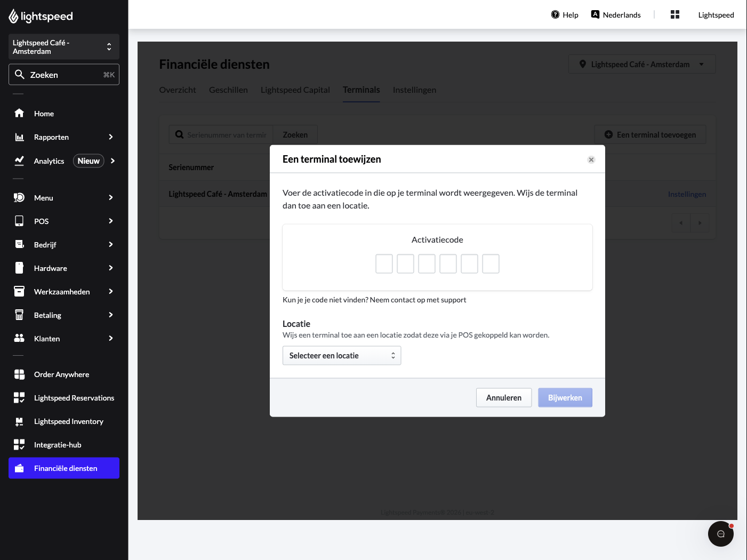Image resolution: width=747 pixels, height=560 pixels.
Task: Close the 'Een terminal toewijzen' dialog
Action: click(591, 159)
